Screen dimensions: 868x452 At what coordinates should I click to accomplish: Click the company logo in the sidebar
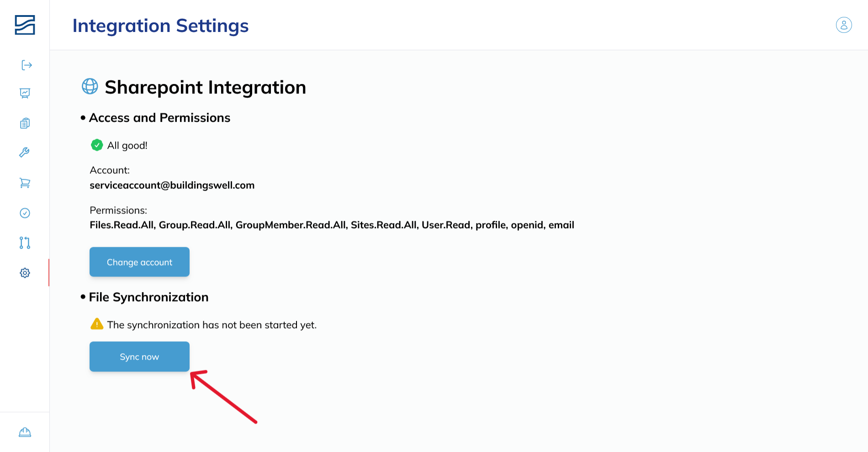pos(25,25)
